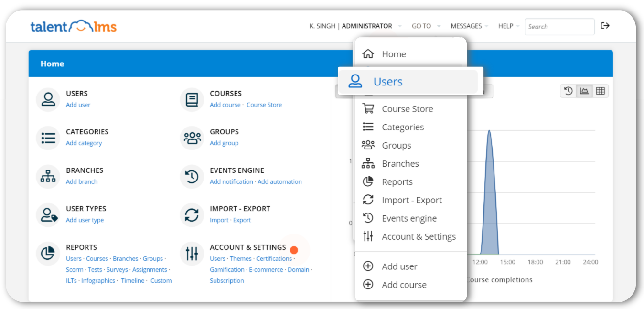Open the Groups people icon
This screenshot has width=644, height=309.
[192, 138]
